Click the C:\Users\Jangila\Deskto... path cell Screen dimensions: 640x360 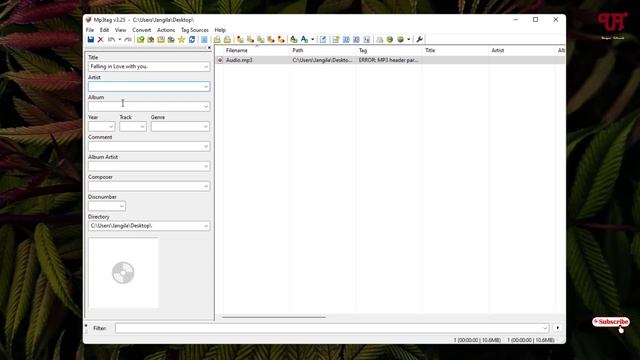[322, 60]
